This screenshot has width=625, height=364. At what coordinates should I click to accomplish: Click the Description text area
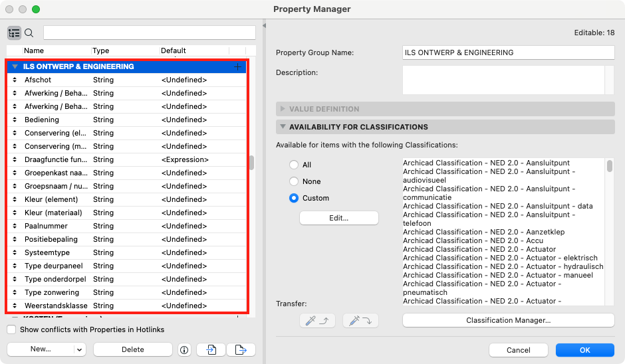[x=503, y=80]
